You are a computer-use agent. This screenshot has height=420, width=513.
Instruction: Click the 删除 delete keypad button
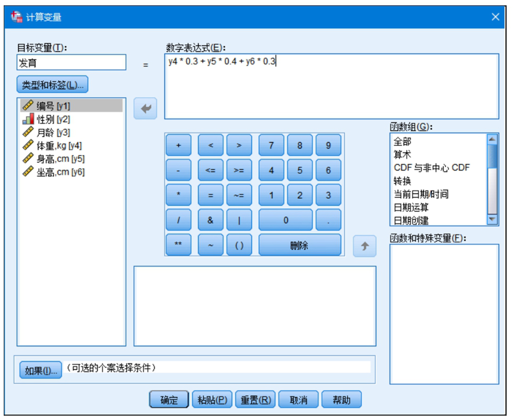300,245
